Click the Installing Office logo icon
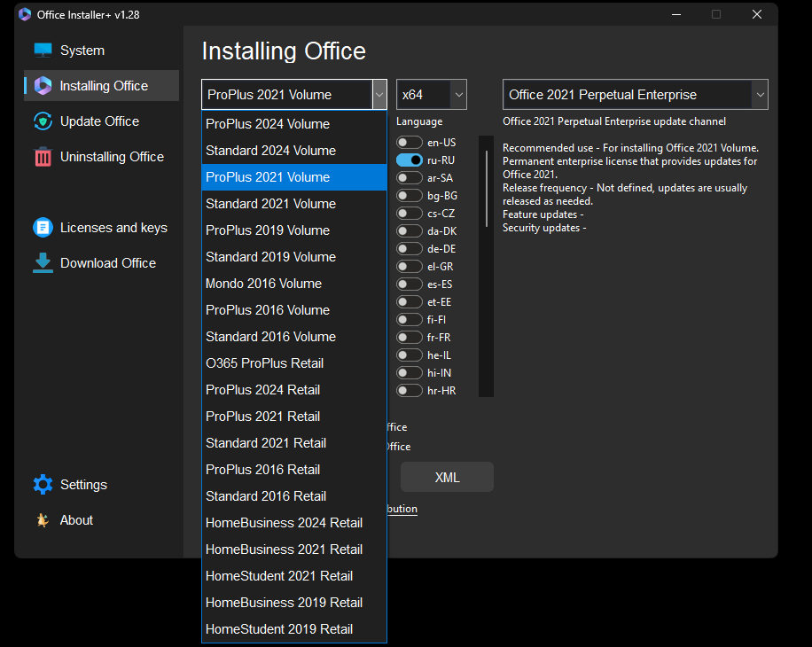 (43, 86)
